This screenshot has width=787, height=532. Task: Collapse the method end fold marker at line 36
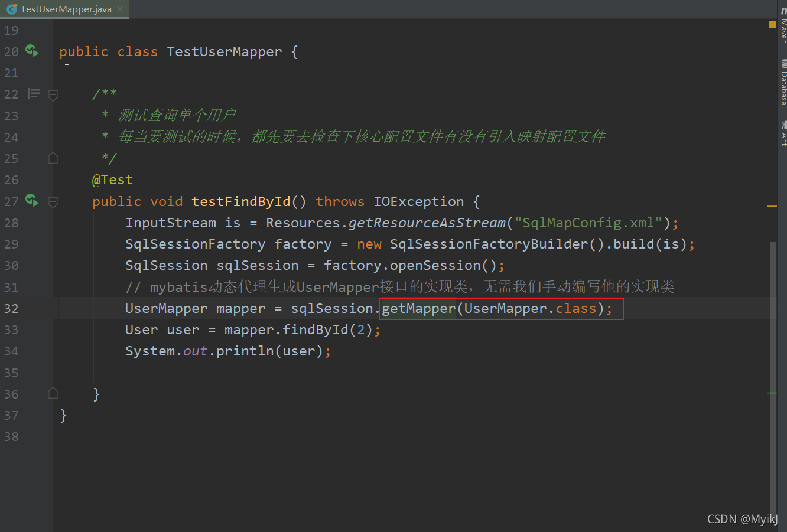(x=53, y=393)
